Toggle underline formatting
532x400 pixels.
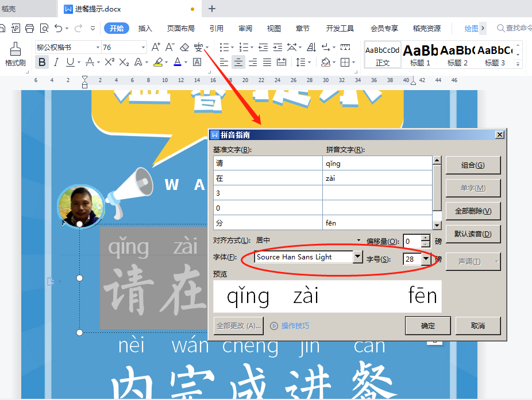click(x=70, y=63)
